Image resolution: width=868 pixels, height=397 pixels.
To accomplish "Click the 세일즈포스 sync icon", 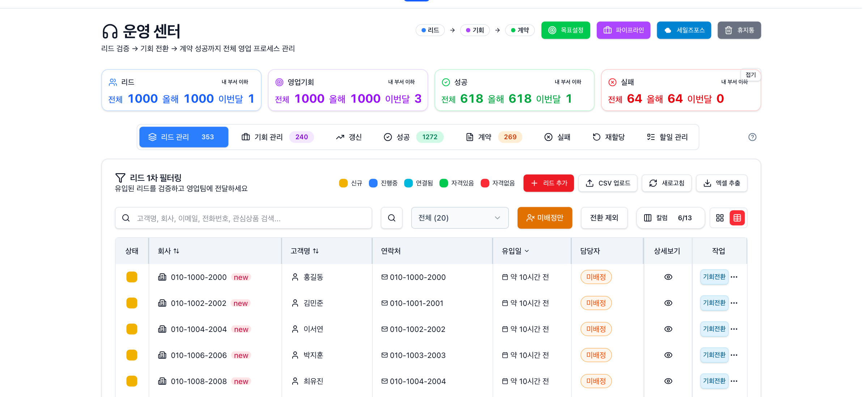I will (668, 30).
